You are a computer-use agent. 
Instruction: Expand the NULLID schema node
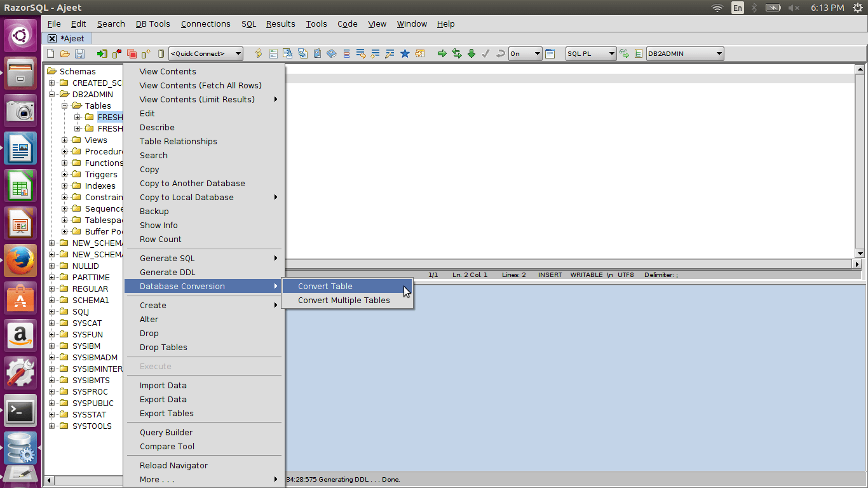[52, 266]
